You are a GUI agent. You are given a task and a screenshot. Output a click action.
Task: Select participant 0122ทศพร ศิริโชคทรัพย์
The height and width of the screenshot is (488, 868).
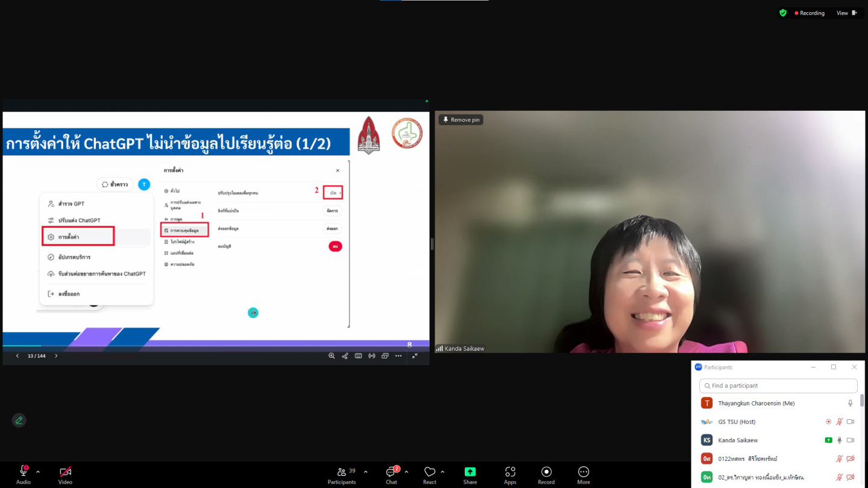(778, 458)
